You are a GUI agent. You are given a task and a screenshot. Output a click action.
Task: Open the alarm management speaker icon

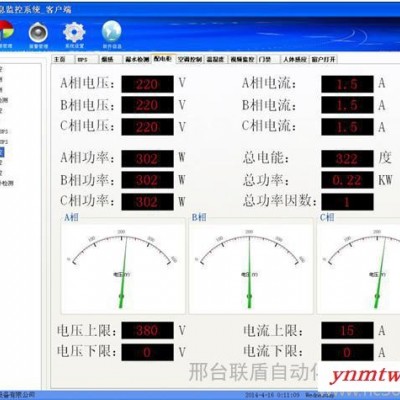38,32
